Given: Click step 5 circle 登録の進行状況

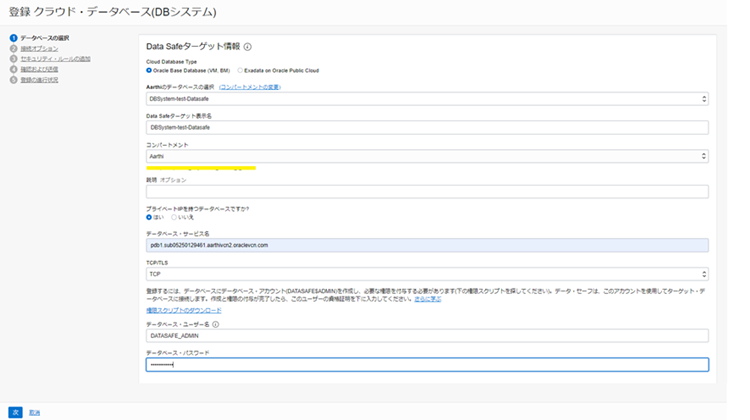Looking at the screenshot, I should click(x=14, y=80).
